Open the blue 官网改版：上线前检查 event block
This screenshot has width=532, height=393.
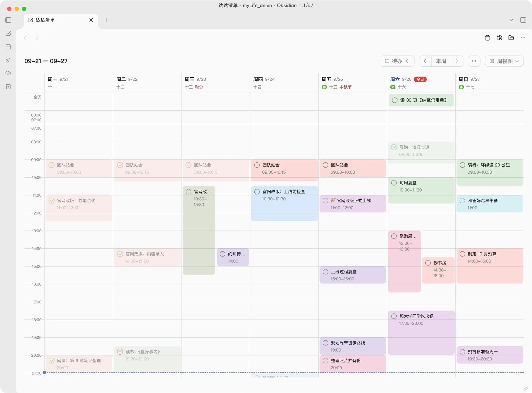pyautogui.click(x=284, y=204)
